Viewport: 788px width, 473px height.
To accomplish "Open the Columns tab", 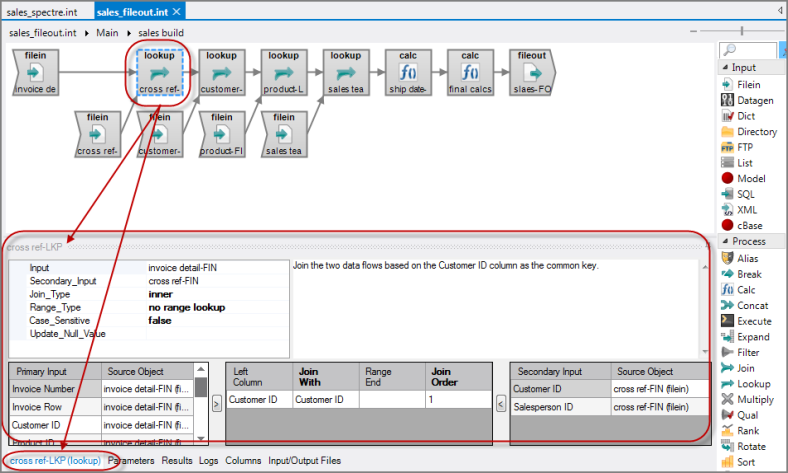I will (243, 460).
